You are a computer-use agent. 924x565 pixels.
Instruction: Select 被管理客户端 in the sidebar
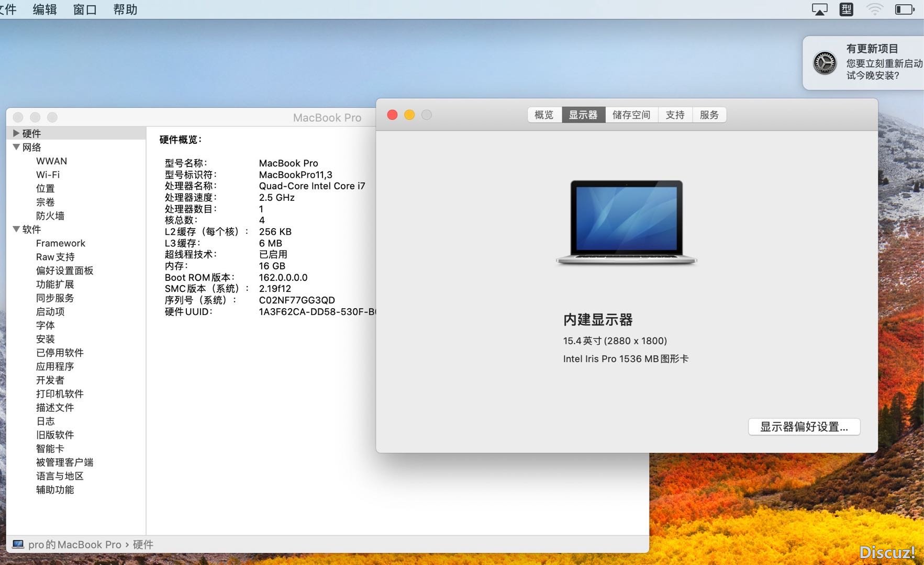pyautogui.click(x=64, y=462)
